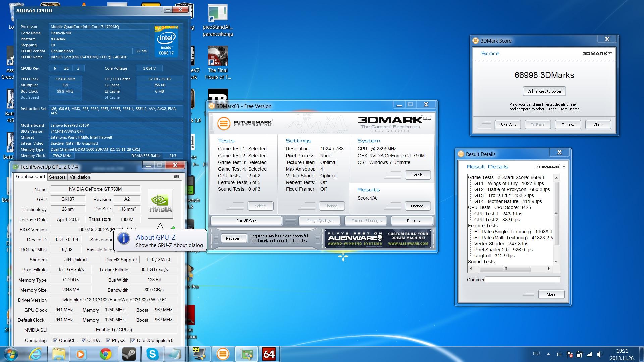Open picoStandAl... desktop shortcut
The height and width of the screenshot is (362, 644).
pos(218,20)
